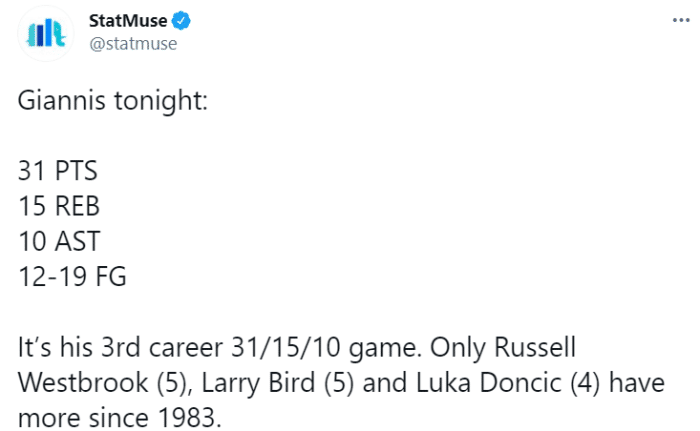
Task: Click the "15 REB" stat line
Action: coord(59,206)
